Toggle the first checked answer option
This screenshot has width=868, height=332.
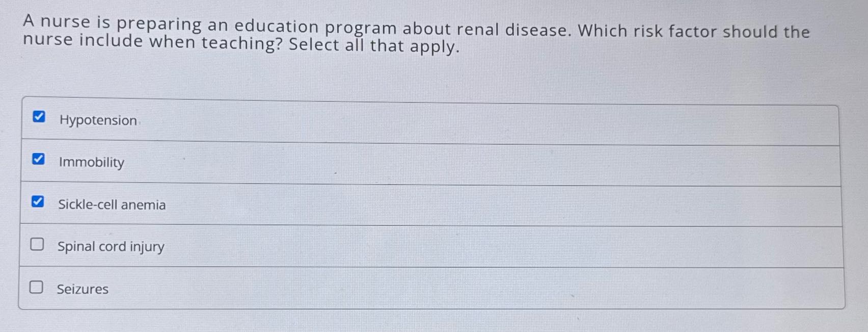(39, 117)
